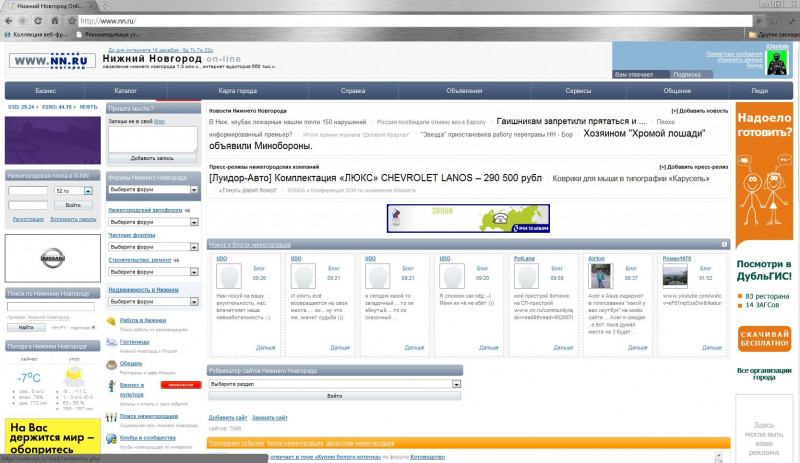Open the 52.ru mail domain dropdown
This screenshot has height=463, width=800.
[x=88, y=191]
